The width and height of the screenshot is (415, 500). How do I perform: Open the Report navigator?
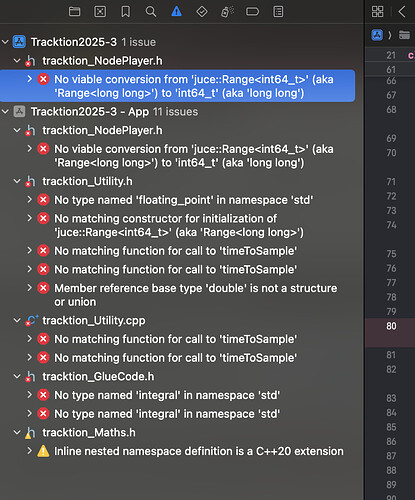click(278, 12)
